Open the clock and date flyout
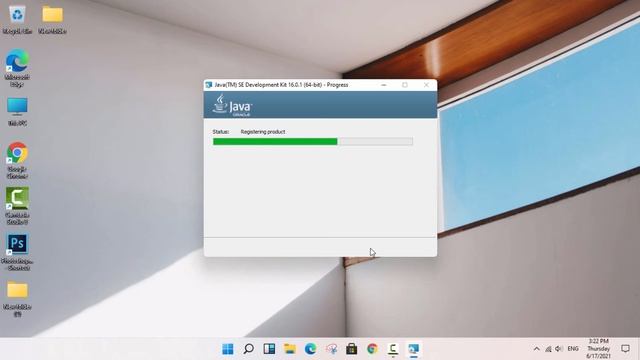Screen dimensions: 640x360 [599, 349]
